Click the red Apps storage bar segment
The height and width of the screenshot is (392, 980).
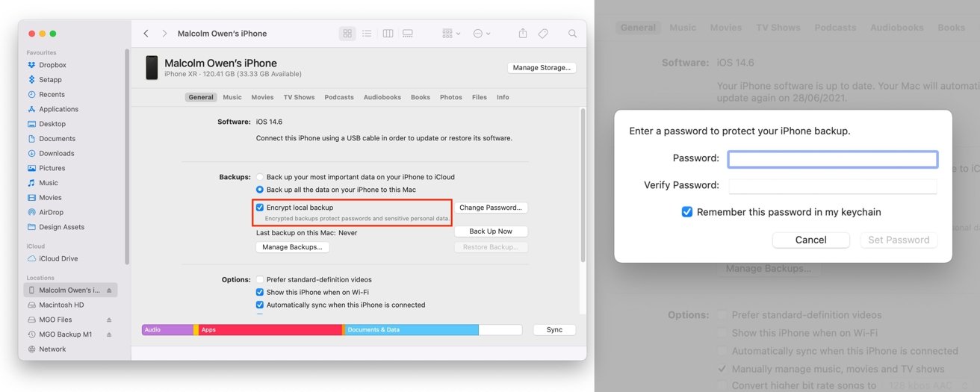point(269,330)
